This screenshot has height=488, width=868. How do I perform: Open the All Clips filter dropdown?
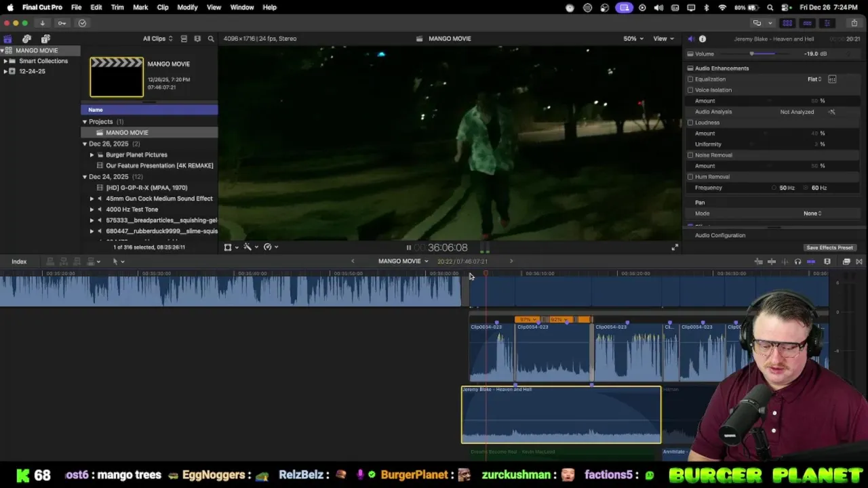[157, 39]
